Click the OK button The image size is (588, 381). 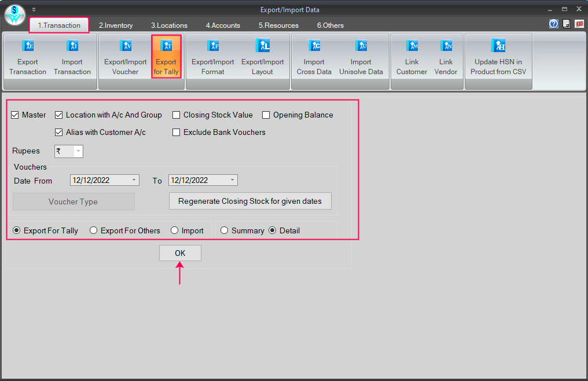point(180,253)
